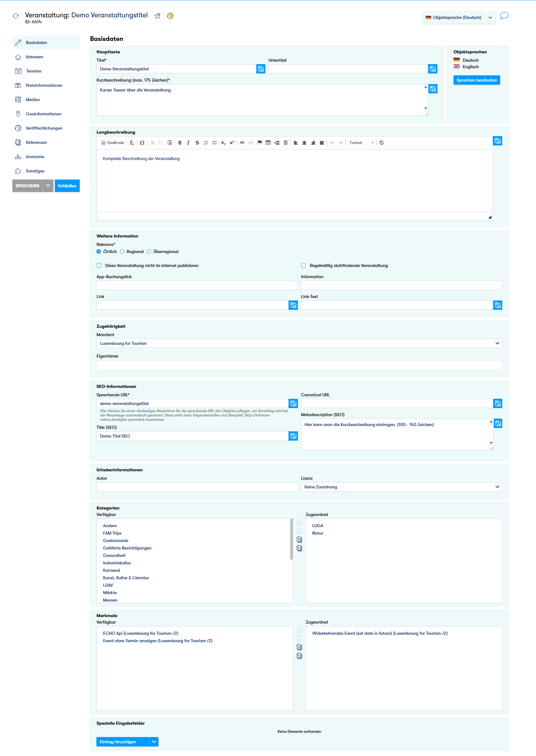
Task: Select the Regional relevance radio button
Action: 122,251
